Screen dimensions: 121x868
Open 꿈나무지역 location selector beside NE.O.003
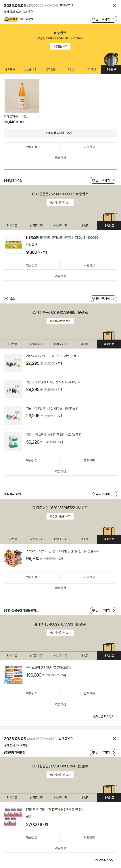click(x=103, y=19)
